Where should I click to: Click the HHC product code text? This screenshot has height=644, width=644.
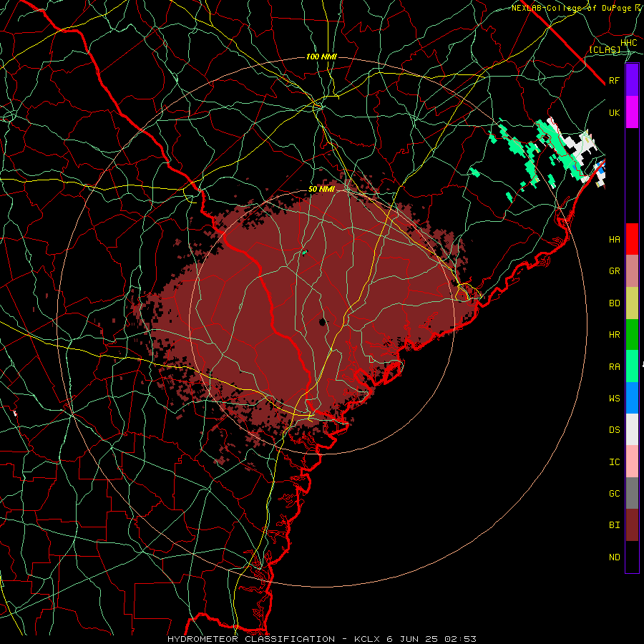[x=629, y=43]
